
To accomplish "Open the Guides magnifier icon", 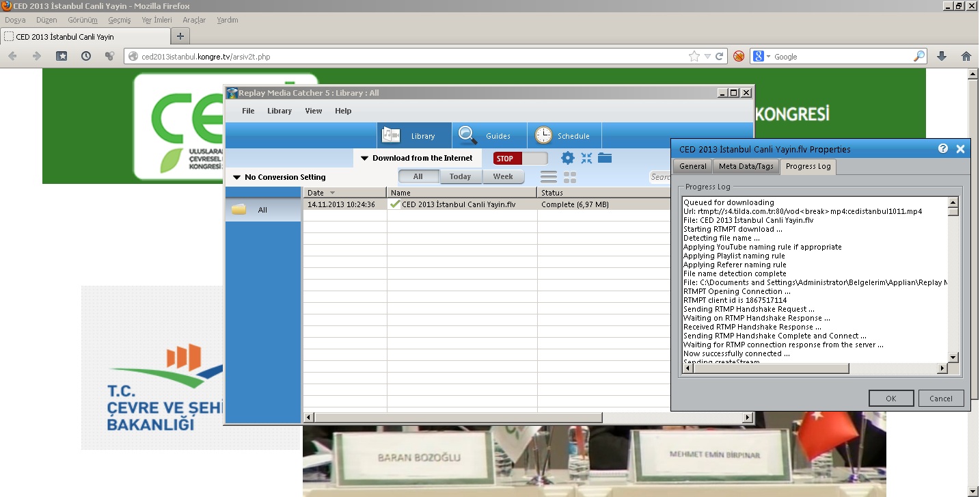I will tap(468, 135).
